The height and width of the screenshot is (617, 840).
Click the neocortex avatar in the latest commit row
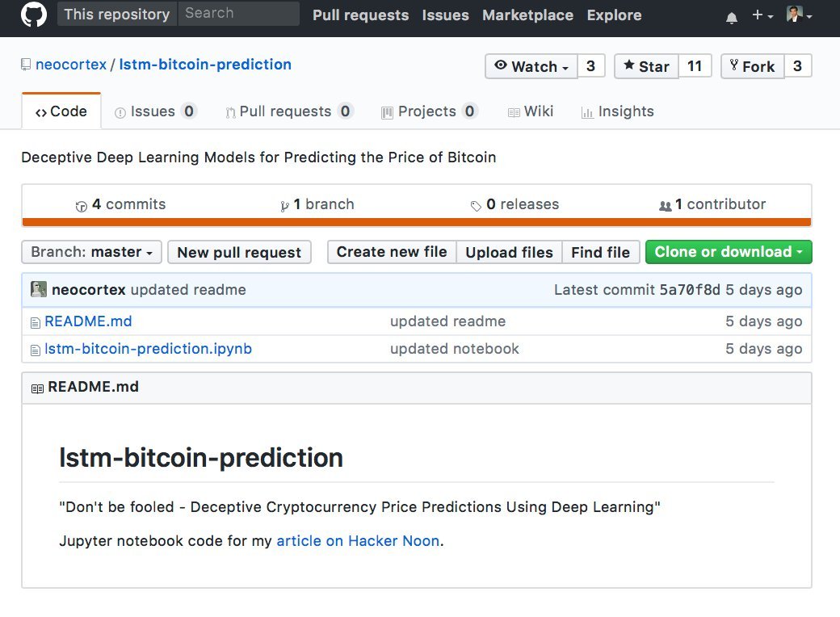(39, 289)
